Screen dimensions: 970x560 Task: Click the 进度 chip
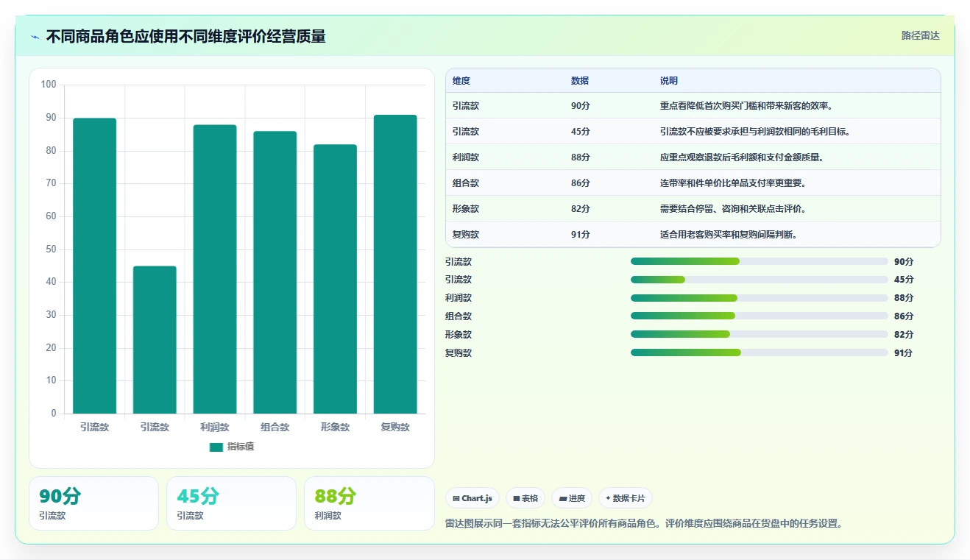(x=572, y=498)
